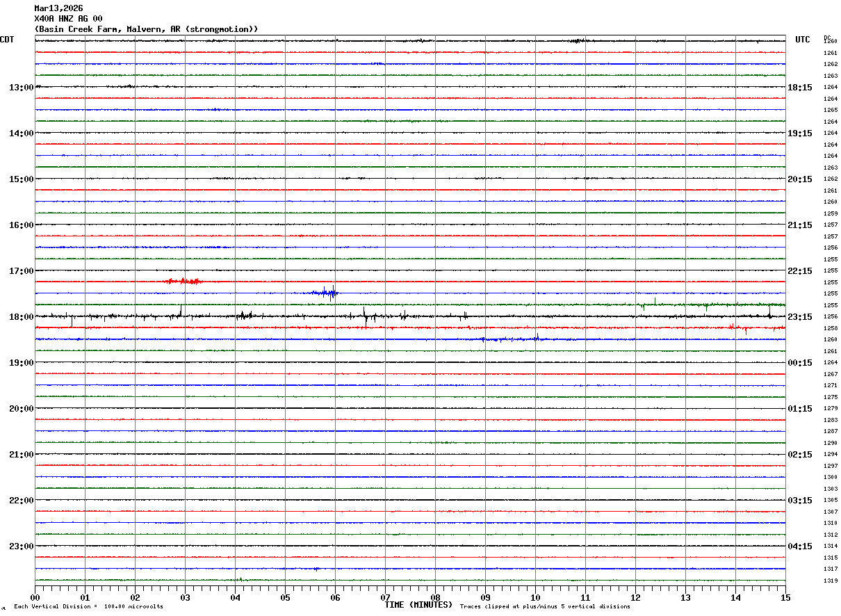This screenshot has width=841, height=616.
Task: Click the 12 minute axis tick label
Action: (635, 597)
